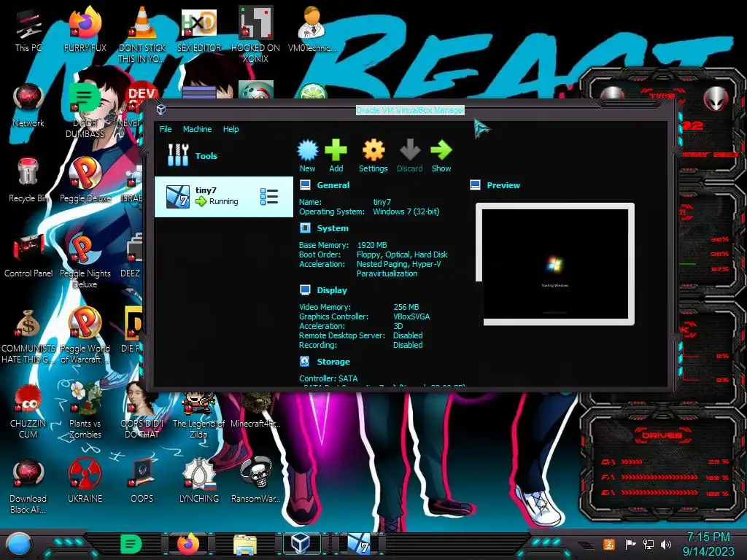Click the volume speaker tray icon
Image resolution: width=747 pixels, height=560 pixels.
click(x=666, y=544)
